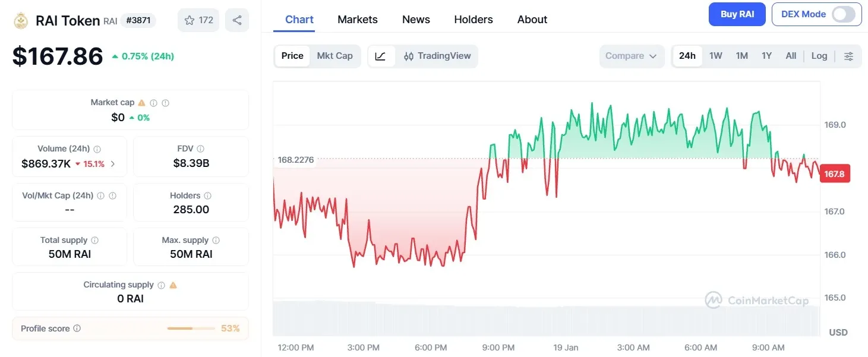Open the Compare dropdown

click(x=632, y=56)
